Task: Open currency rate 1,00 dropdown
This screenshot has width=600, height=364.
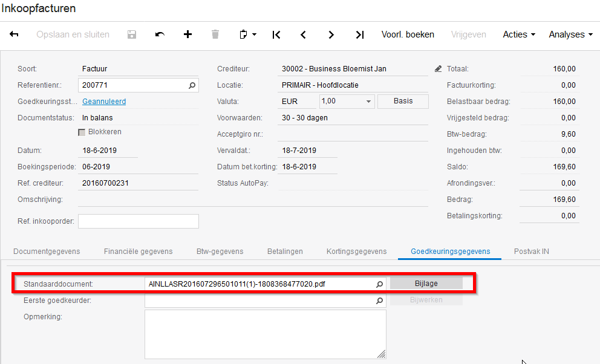Action: [368, 102]
